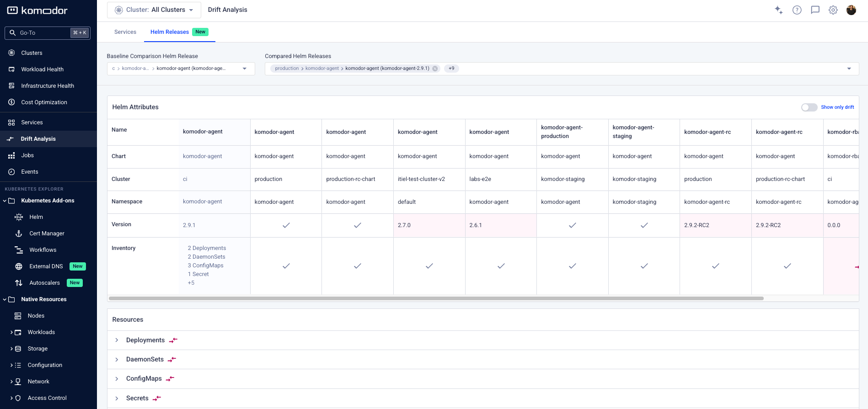Image resolution: width=868 pixels, height=409 pixels.
Task: Click the Nodes icon under Native Resources
Action: (18, 316)
